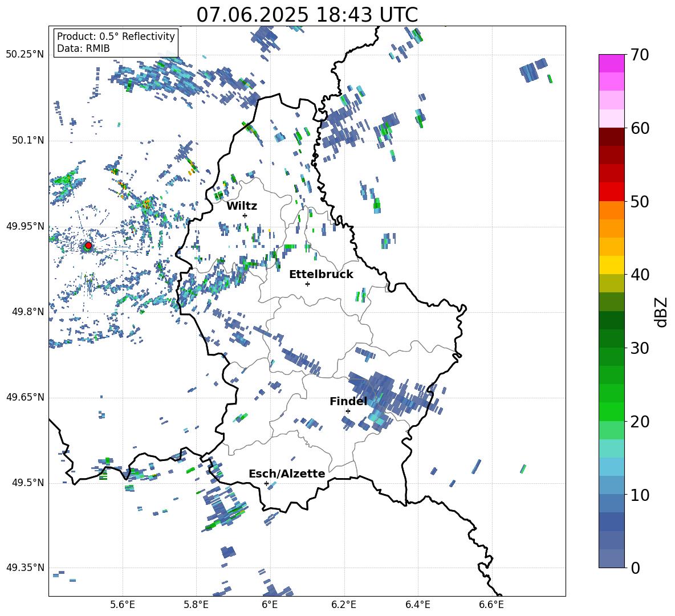
Task: Click the colorbar 60 tick label
Action: [x=640, y=128]
